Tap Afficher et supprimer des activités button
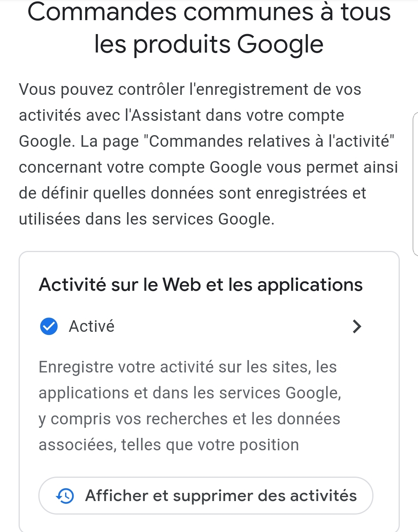Viewport: 418px width, 532px height. [206, 496]
